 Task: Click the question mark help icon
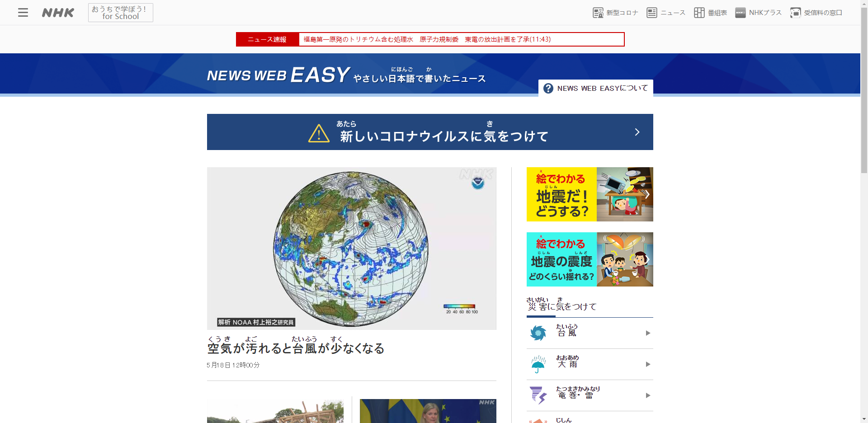(x=548, y=89)
